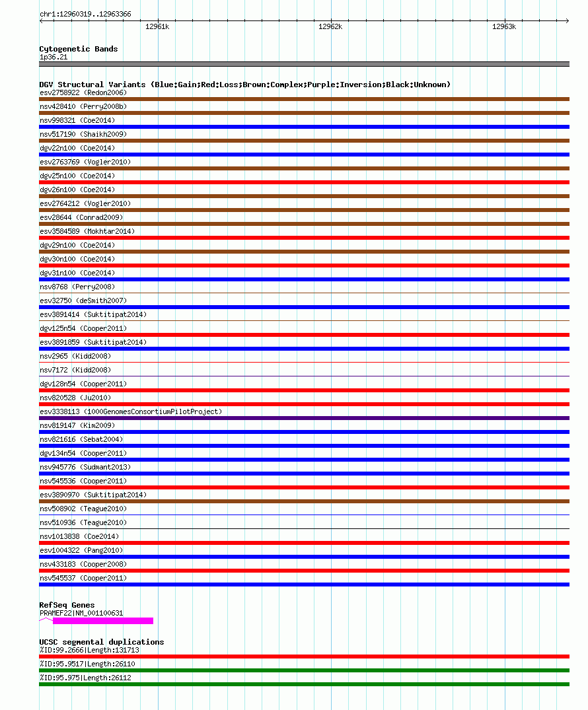This screenshot has width=588, height=710.
Task: Click esv3890970 (Suktitipat2014) label
Action: 93,495
